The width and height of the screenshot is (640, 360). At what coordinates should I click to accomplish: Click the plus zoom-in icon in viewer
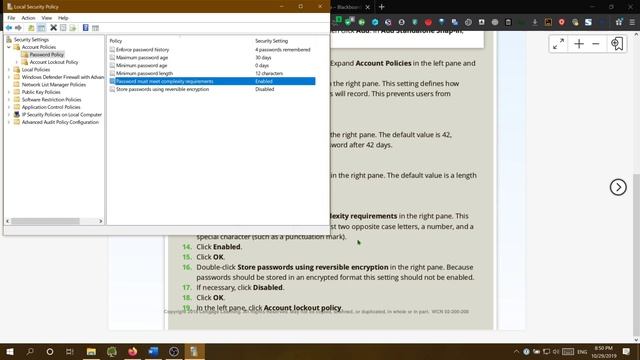[x=579, y=44]
